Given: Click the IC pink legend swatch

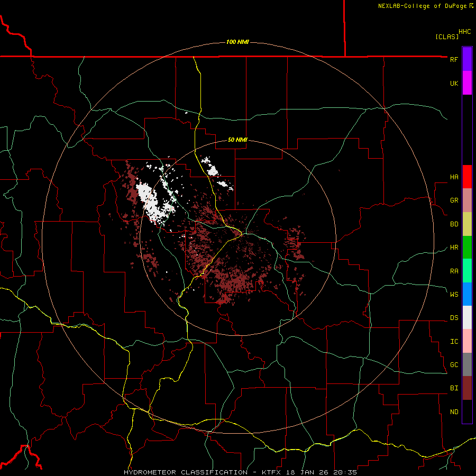Looking at the screenshot, I should [x=467, y=341].
